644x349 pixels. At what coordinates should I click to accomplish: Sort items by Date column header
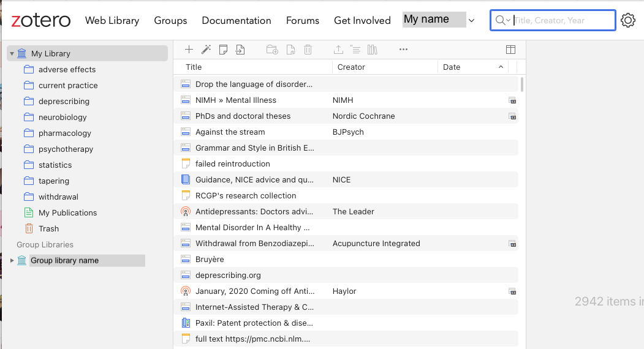pyautogui.click(x=472, y=67)
